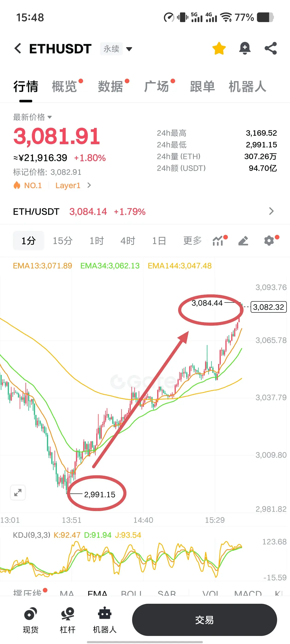The width and height of the screenshot is (290, 644).
Task: Open the 最新价格 price type dropdown
Action: coord(32,117)
